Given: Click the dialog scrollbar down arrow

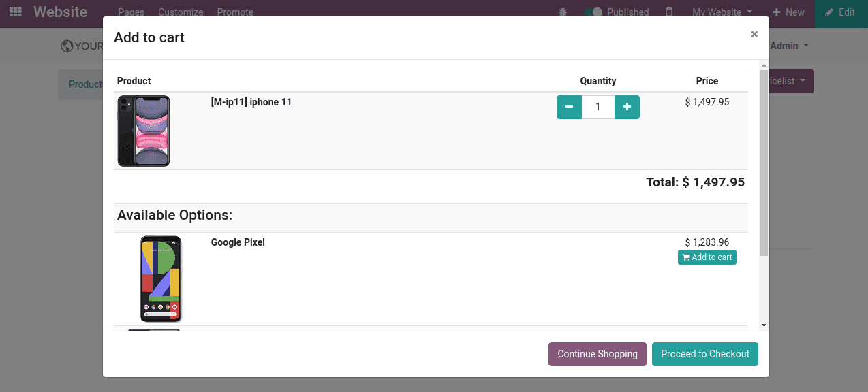Looking at the screenshot, I should tap(764, 325).
